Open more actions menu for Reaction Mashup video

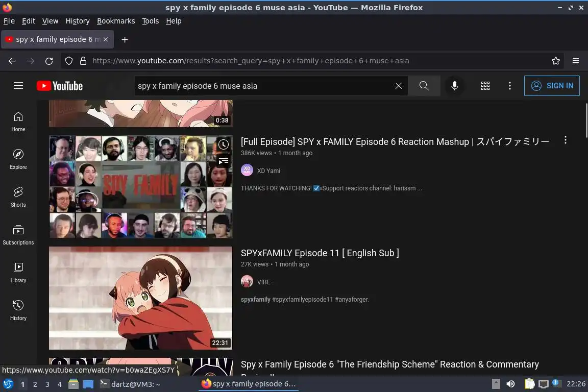pyautogui.click(x=565, y=140)
